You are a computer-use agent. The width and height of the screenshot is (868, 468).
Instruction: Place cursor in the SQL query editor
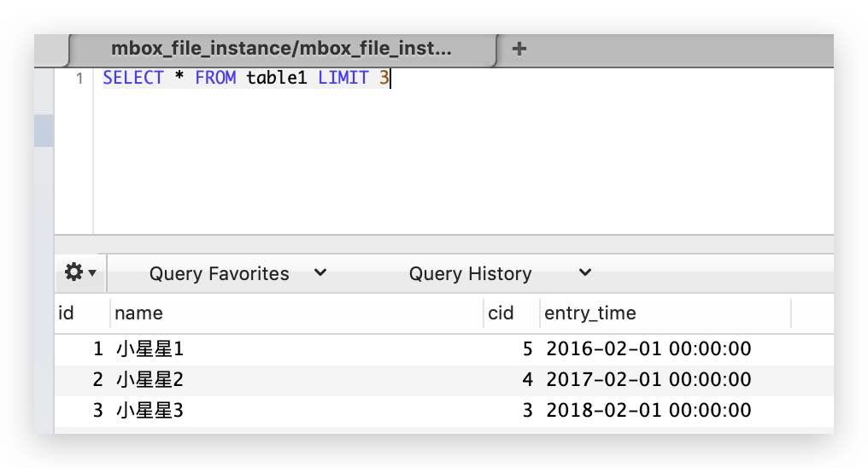pos(463,151)
